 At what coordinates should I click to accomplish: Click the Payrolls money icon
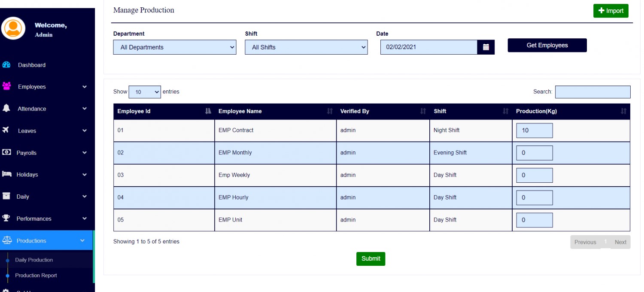point(6,152)
